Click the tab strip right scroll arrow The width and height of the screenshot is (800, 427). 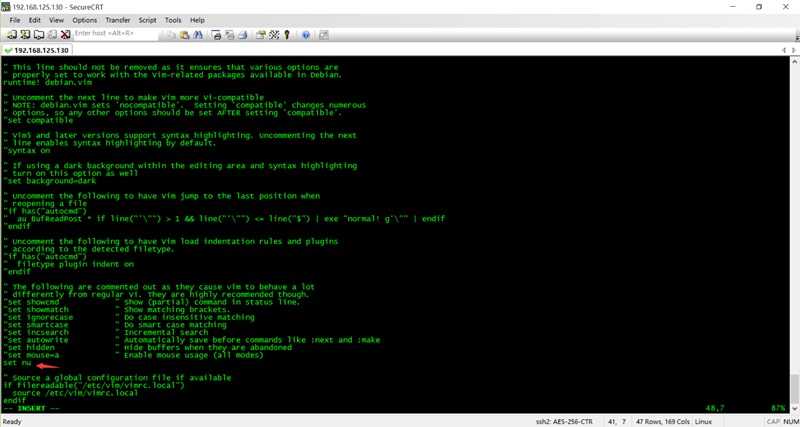pos(794,51)
